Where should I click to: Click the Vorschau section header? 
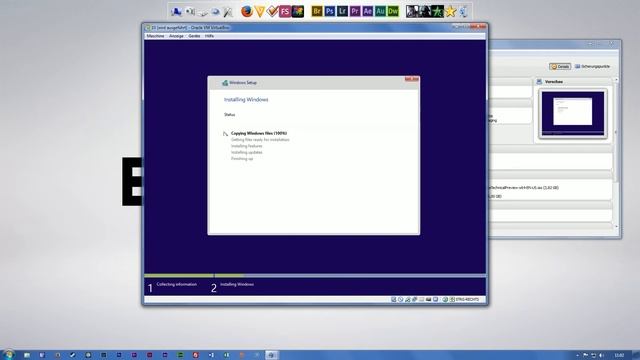[553, 82]
